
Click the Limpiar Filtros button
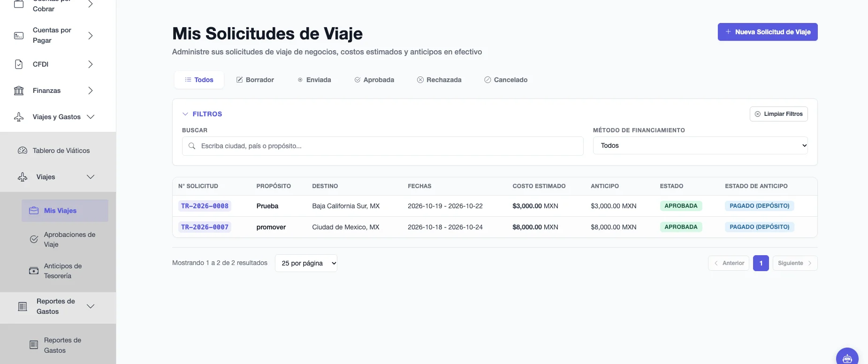coord(779,114)
